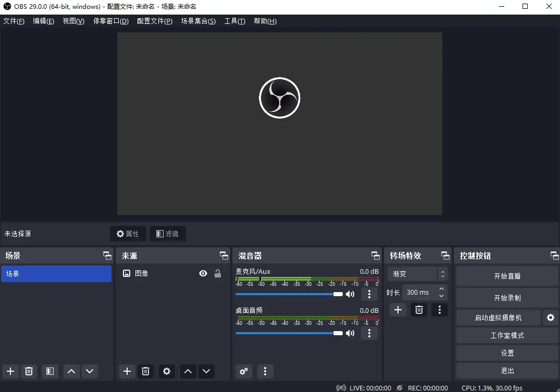Open the 渐变 transition dropdown

tap(417, 274)
